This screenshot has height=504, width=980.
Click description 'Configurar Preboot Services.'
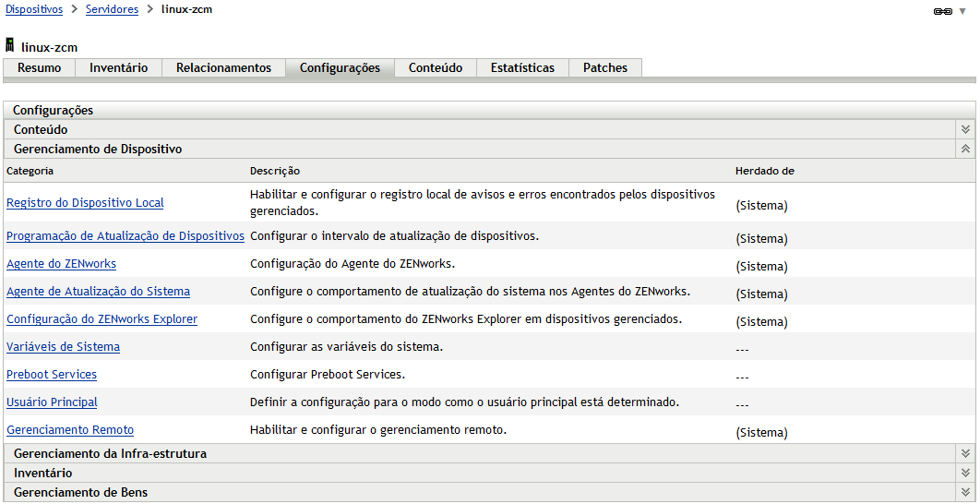(x=329, y=375)
